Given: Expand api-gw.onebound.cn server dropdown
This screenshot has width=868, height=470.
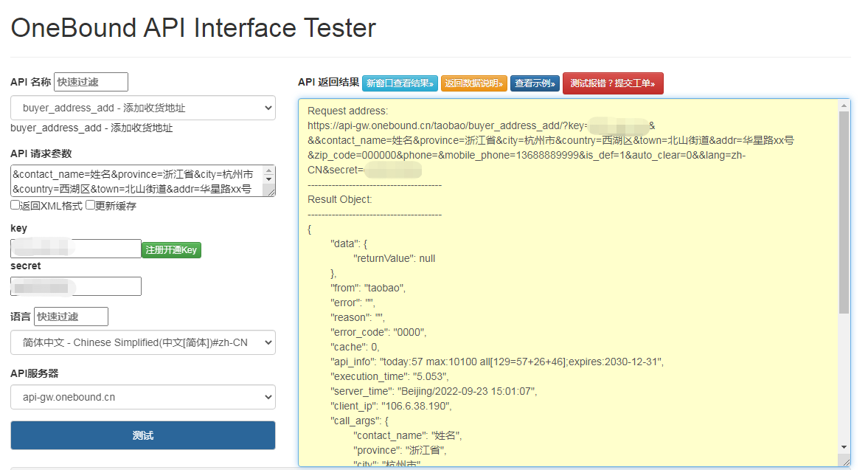Looking at the screenshot, I should tap(143, 397).
